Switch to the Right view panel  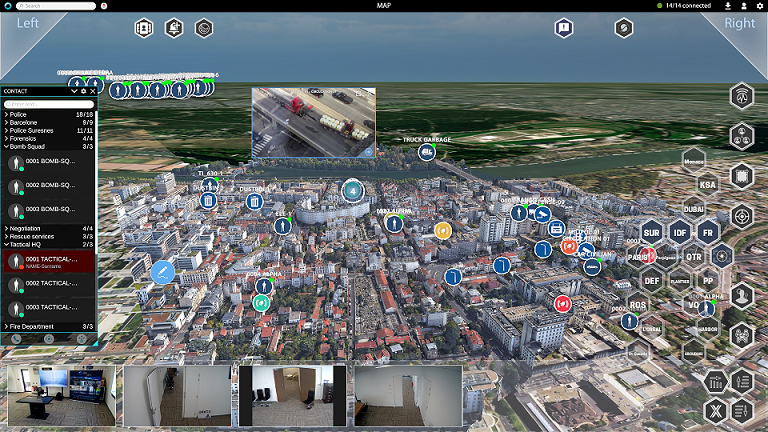pos(740,23)
